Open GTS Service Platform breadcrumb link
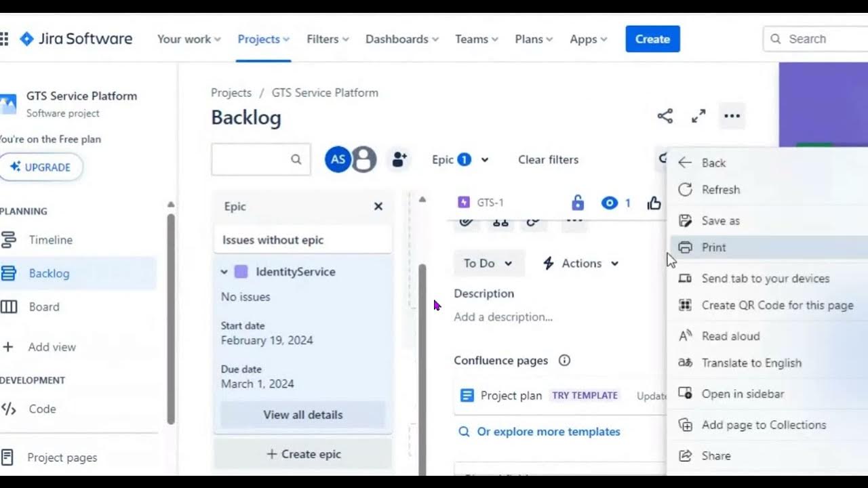The width and height of the screenshot is (868, 488). (325, 93)
